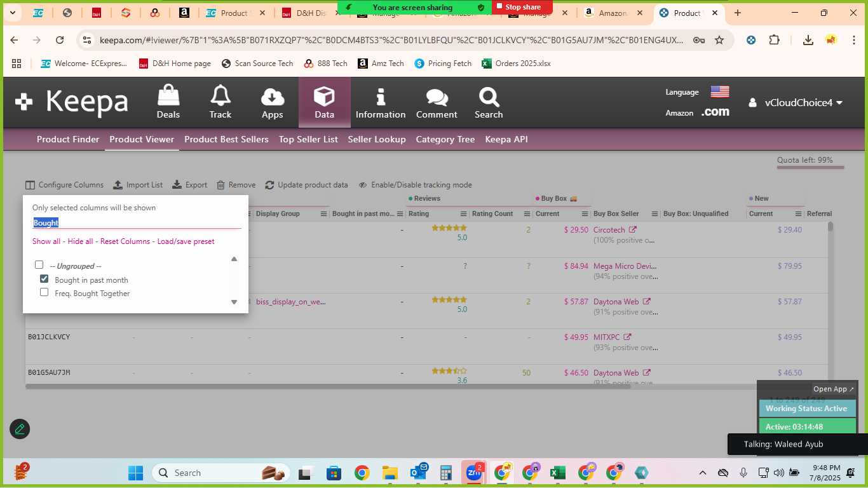Screen dimensions: 868x488
Task: Open File Explorer from the taskbar
Action: [x=390, y=473]
